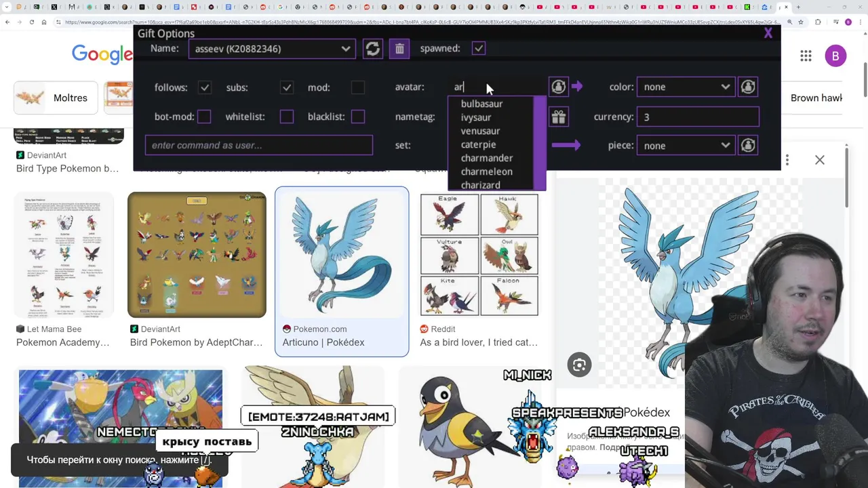868x488 pixels.
Task: Enable the whitelist checkbox
Action: [x=286, y=117]
